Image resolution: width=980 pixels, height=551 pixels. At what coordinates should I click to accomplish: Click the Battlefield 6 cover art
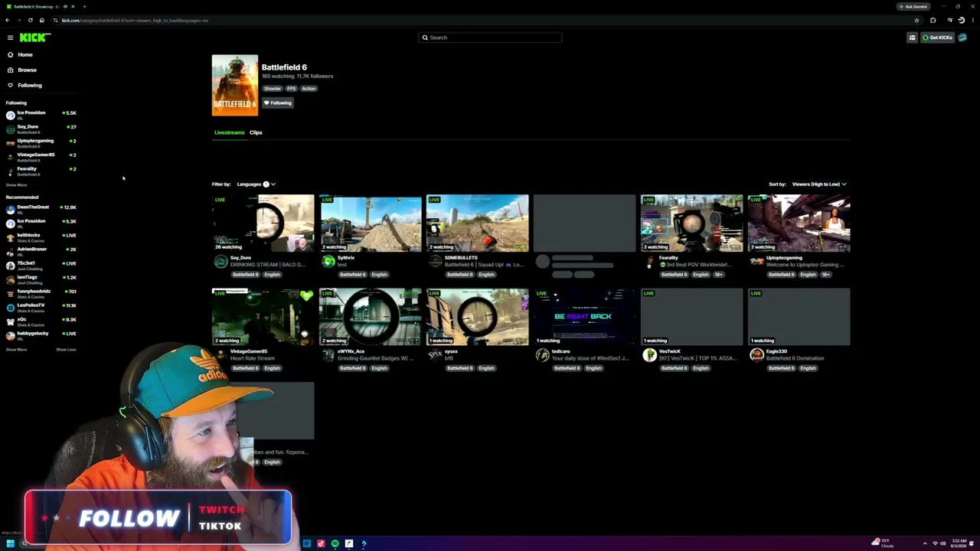[x=235, y=85]
